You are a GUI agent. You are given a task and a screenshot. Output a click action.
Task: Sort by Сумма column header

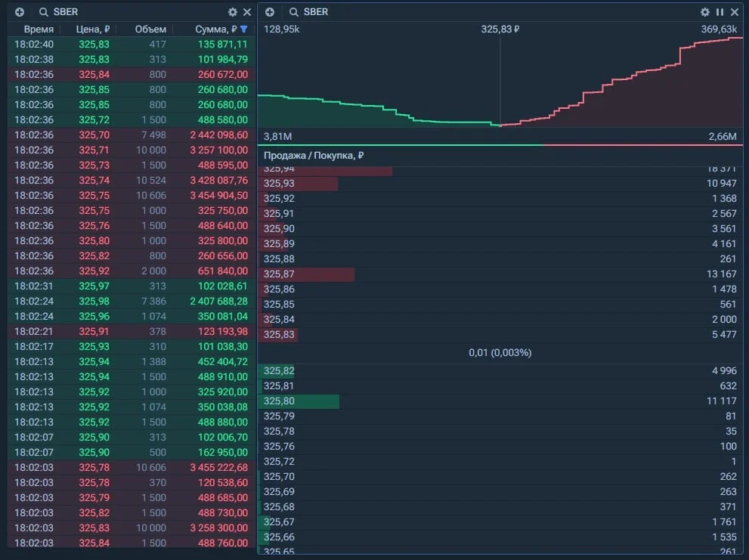point(216,29)
